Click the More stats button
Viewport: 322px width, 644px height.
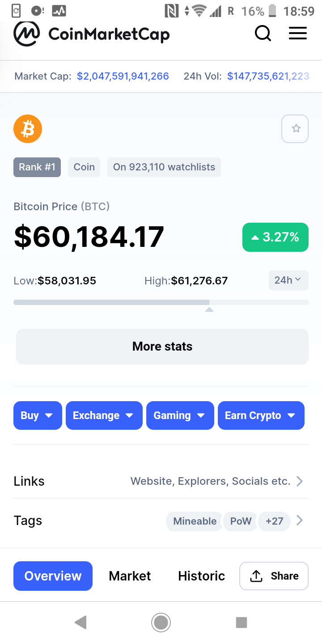click(162, 347)
